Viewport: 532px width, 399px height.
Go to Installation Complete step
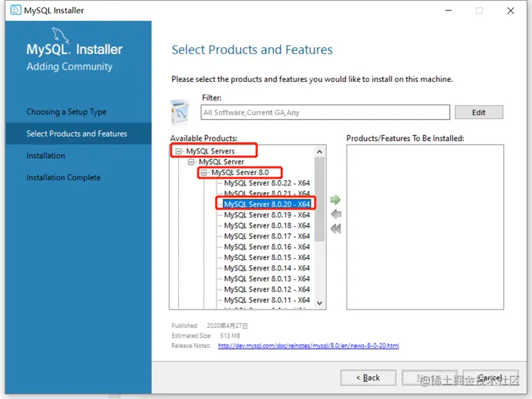click(64, 177)
